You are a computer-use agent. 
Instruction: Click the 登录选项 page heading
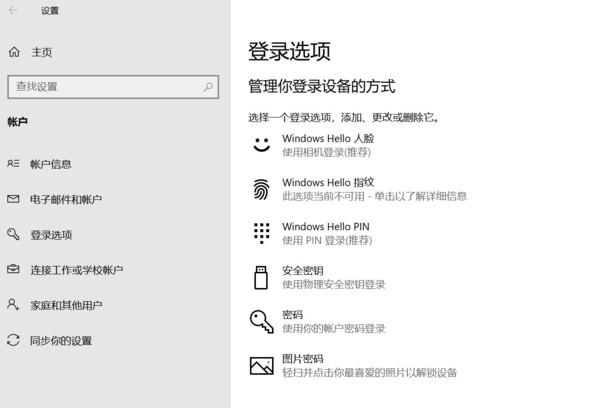(289, 51)
